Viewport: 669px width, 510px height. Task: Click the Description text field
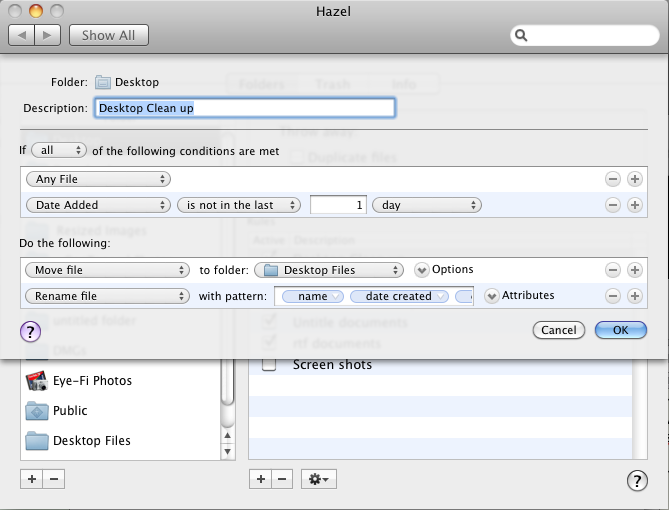pyautogui.click(x=245, y=108)
